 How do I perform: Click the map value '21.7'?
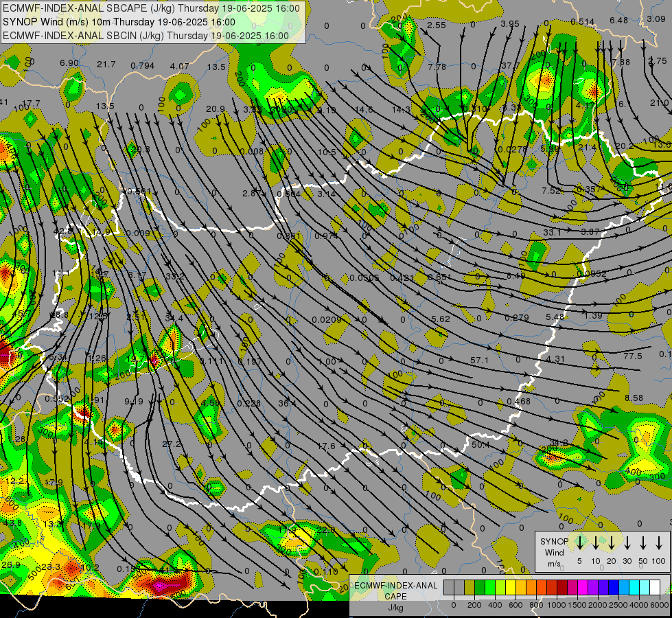106,65
